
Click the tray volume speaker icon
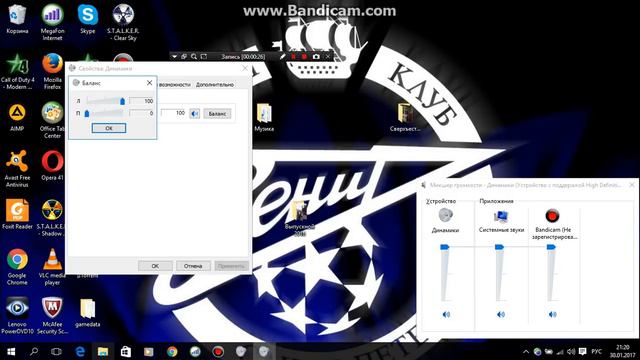[x=571, y=351]
